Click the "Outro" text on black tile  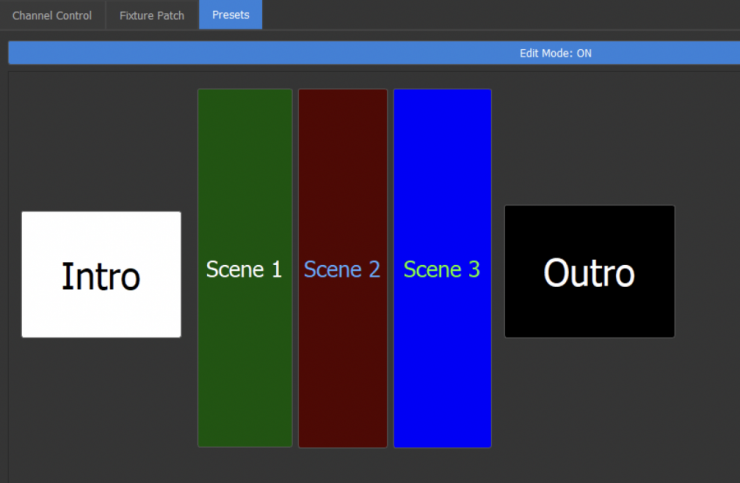point(589,272)
